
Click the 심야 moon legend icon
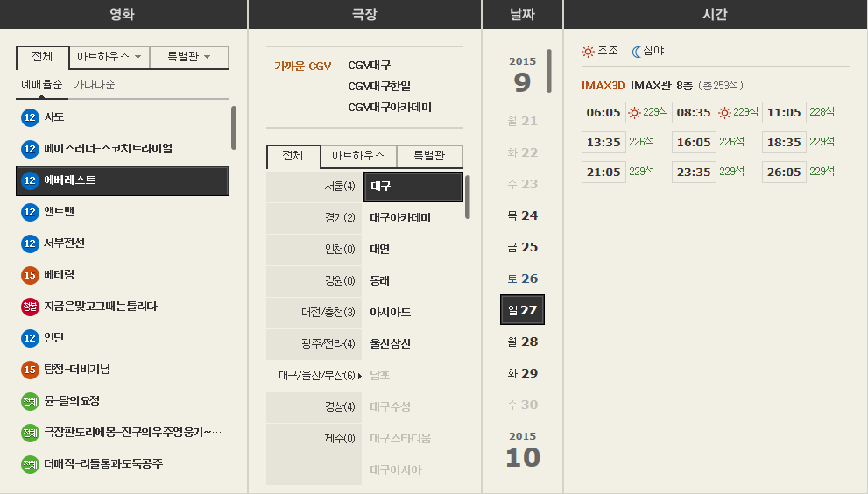[637, 52]
